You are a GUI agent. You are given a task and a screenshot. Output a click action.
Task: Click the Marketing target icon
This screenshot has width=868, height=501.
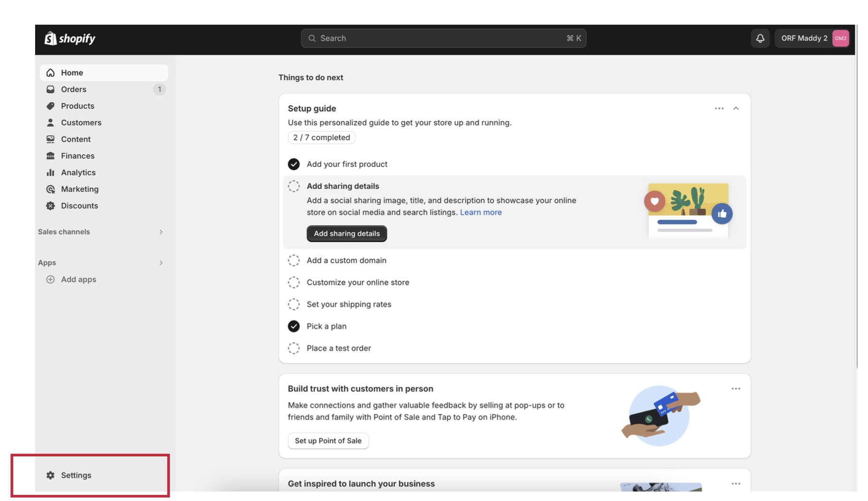tap(50, 189)
